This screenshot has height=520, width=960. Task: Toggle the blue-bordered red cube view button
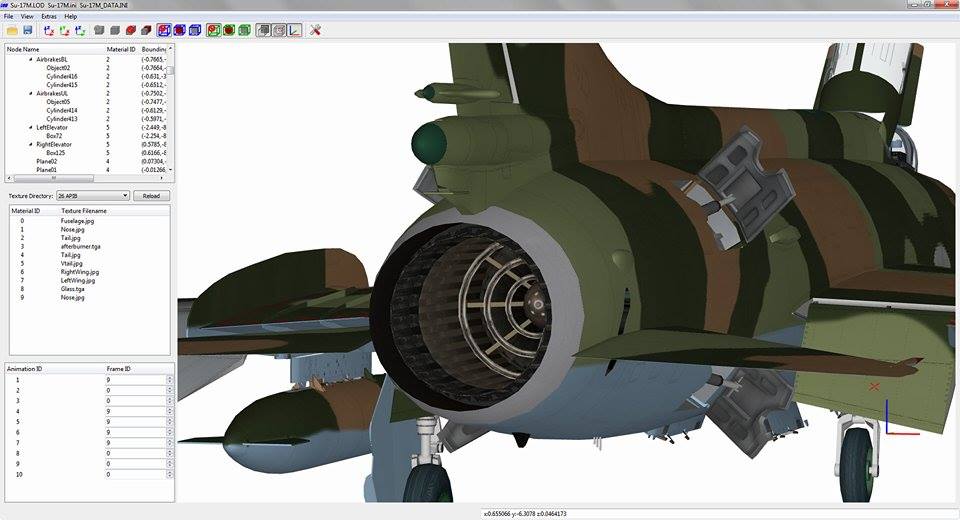179,30
